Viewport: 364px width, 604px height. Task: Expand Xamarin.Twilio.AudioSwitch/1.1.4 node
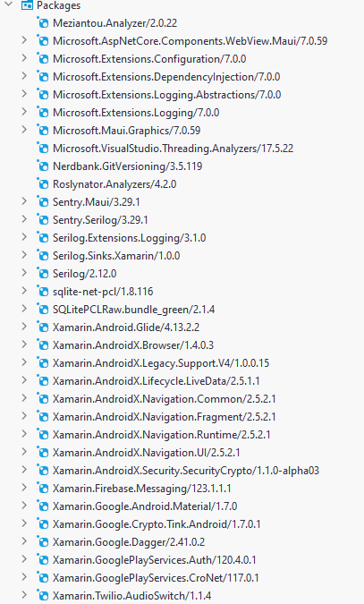pyautogui.click(x=24, y=595)
